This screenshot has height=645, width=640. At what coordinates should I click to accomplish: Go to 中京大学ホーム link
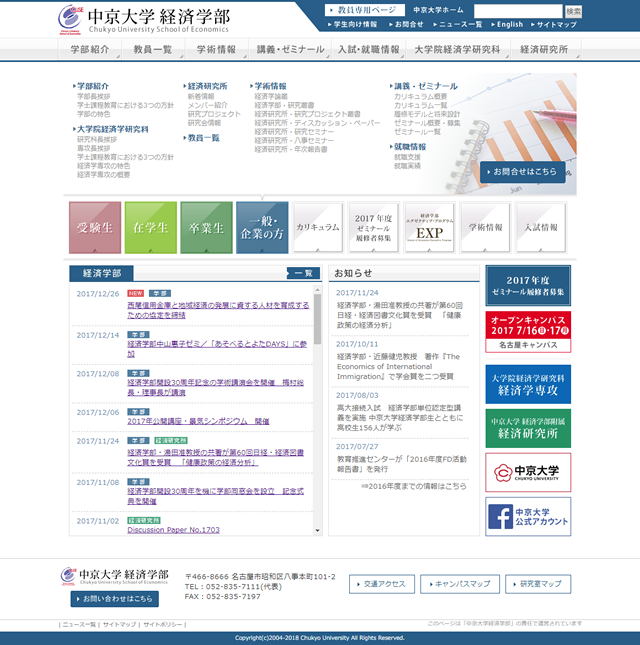click(x=438, y=10)
